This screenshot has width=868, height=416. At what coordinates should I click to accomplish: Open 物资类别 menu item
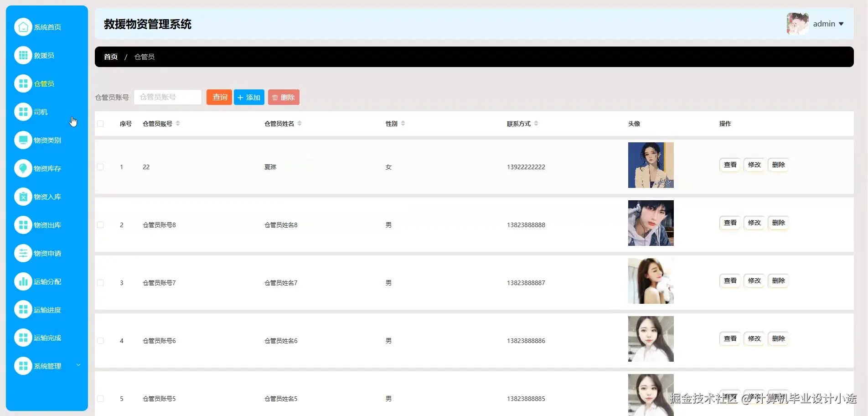(47, 140)
